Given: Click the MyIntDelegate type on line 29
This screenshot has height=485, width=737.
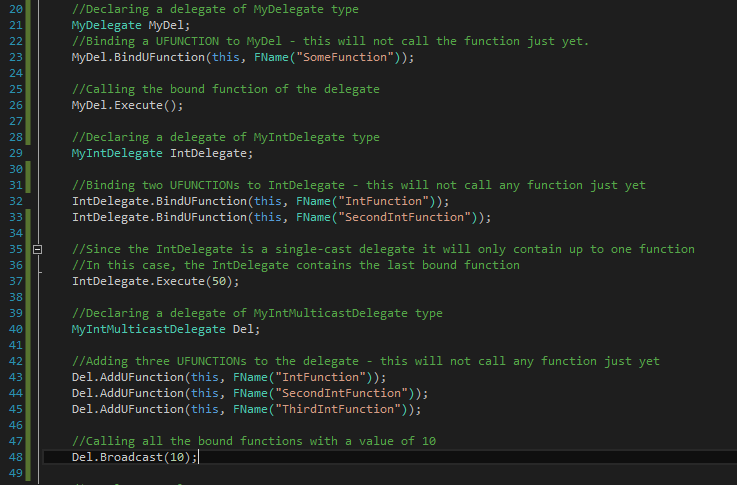Looking at the screenshot, I should (x=117, y=153).
